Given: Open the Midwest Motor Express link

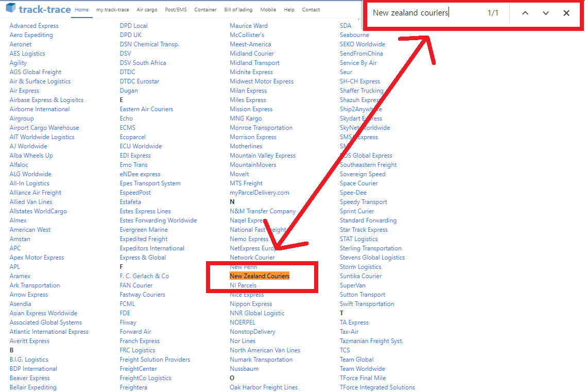Looking at the screenshot, I should point(262,81).
